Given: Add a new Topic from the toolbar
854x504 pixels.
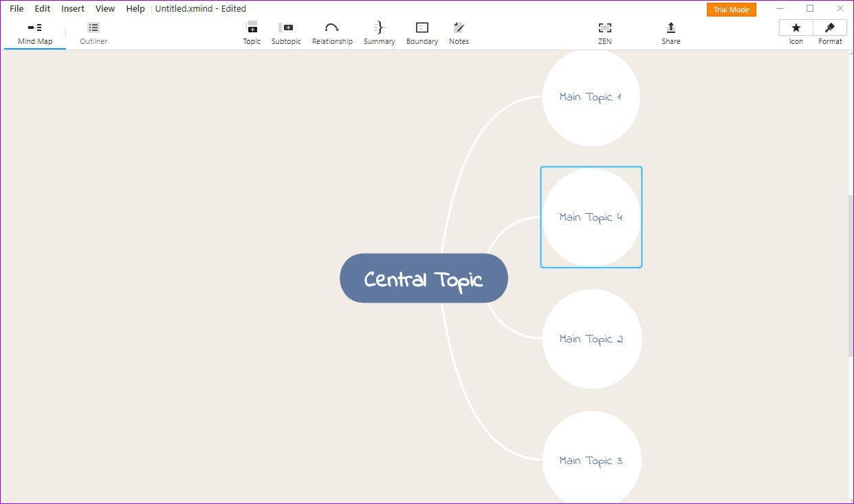Looking at the screenshot, I should pyautogui.click(x=252, y=34).
